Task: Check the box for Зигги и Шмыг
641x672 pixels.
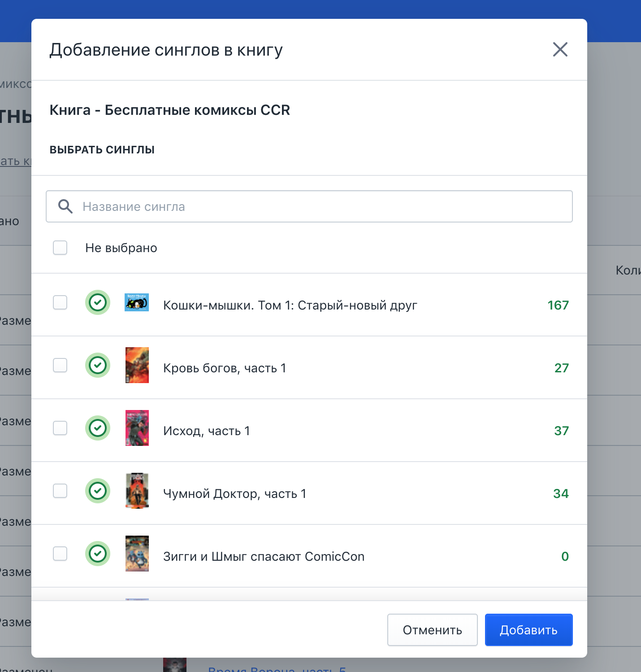Action: pyautogui.click(x=60, y=554)
